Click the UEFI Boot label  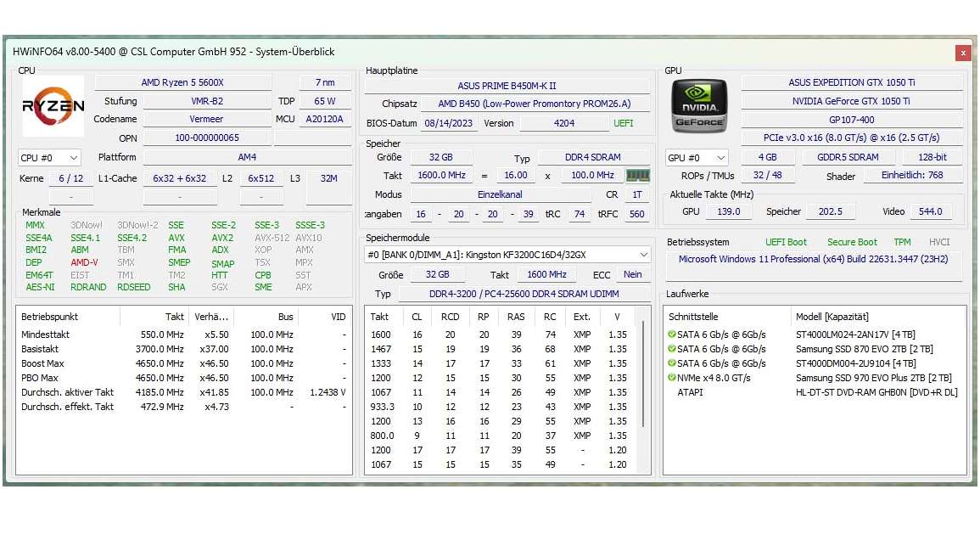pos(787,242)
